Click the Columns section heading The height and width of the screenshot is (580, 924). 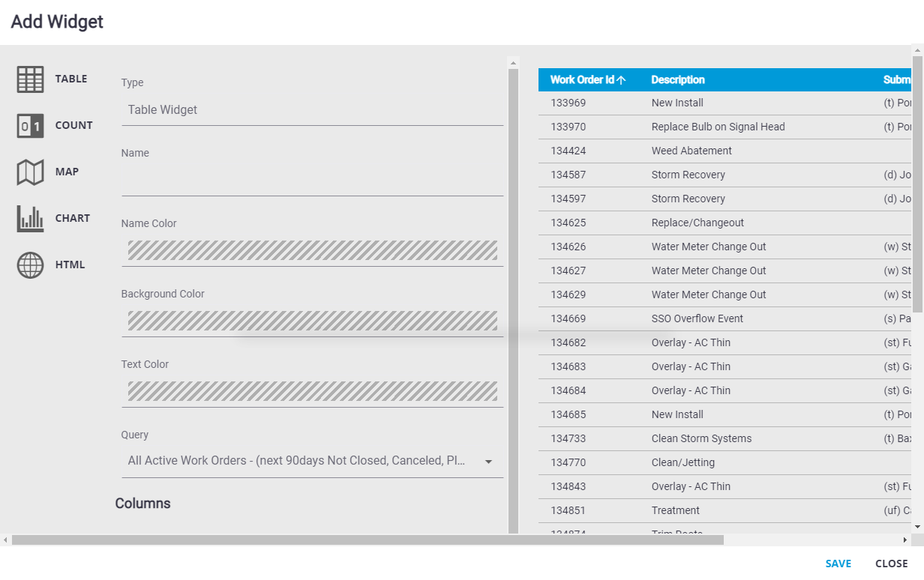click(142, 504)
